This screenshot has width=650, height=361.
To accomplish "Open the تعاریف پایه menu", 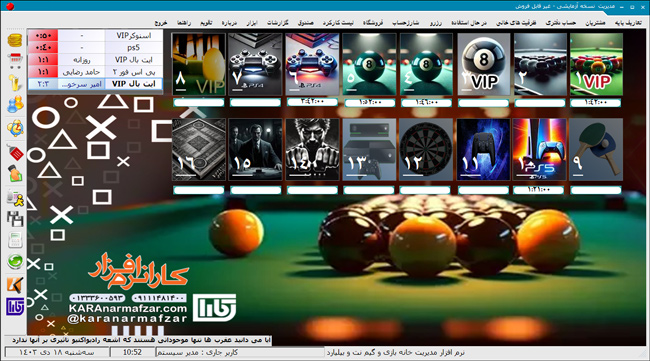I will pyautogui.click(x=628, y=23).
